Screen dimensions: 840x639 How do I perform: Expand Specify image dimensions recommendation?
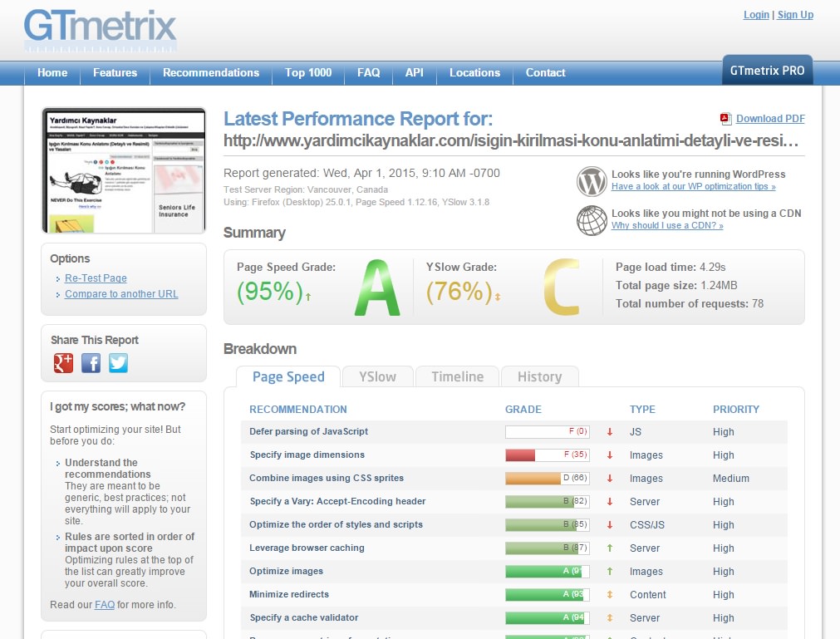click(x=307, y=455)
